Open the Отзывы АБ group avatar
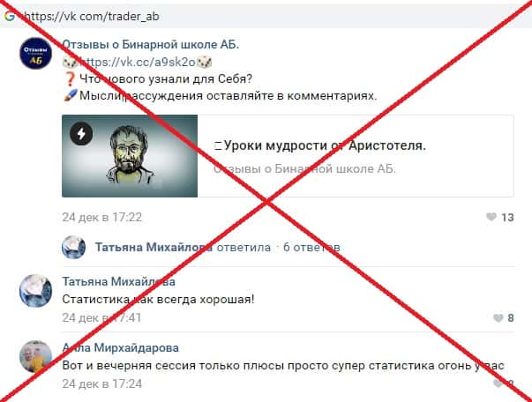Viewport: 532px width, 402px height. 35,53
